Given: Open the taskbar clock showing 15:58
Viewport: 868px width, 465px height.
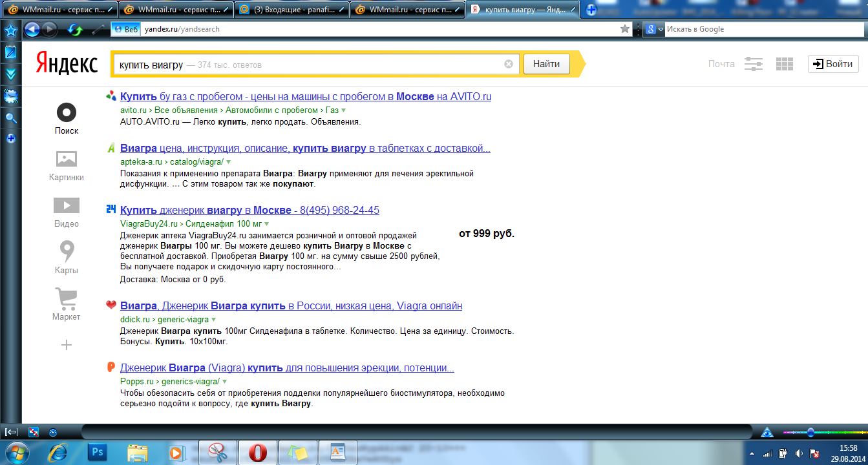Looking at the screenshot, I should tap(847, 453).
